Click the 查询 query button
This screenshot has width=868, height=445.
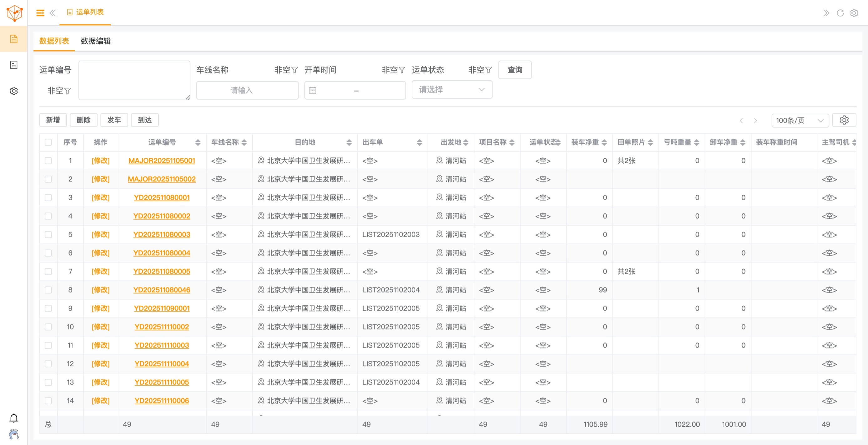[514, 70]
